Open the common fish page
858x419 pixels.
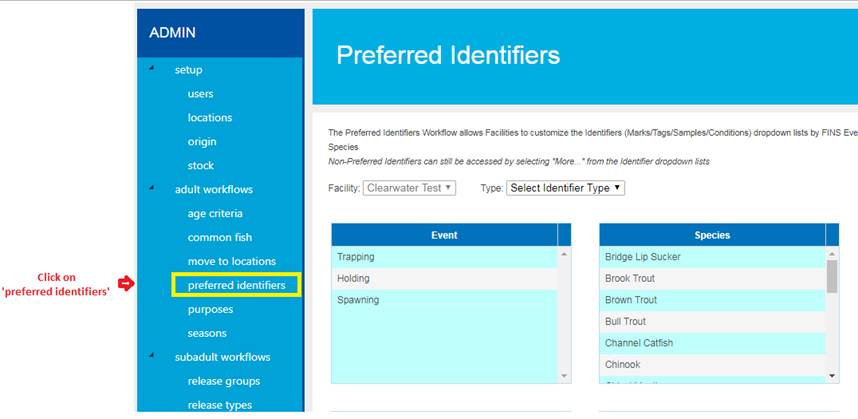tap(219, 238)
